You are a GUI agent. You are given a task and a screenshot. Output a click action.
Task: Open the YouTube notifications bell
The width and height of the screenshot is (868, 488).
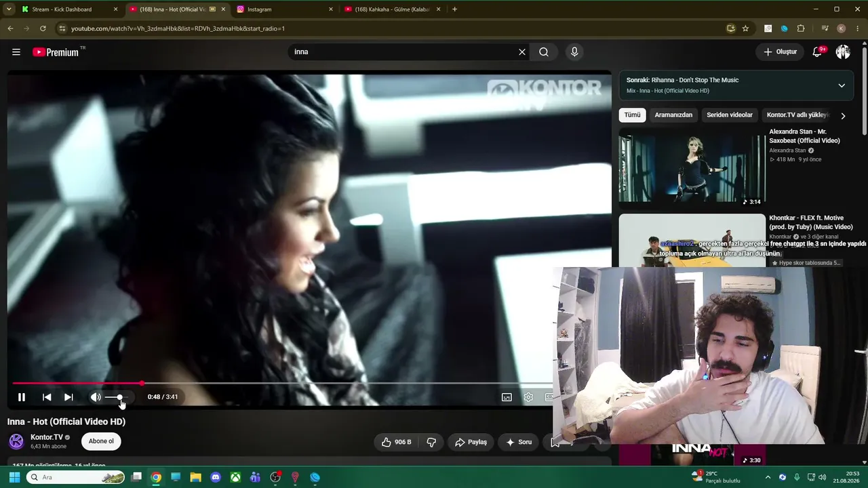point(818,52)
